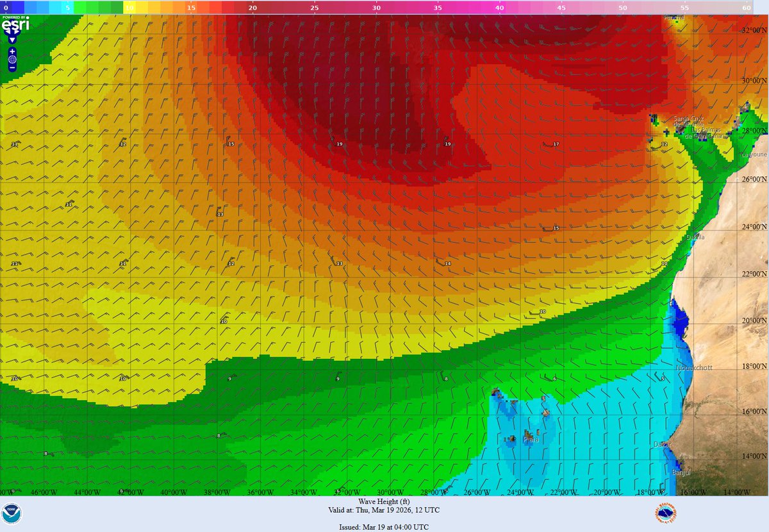Click the 30°00'N latitude label
The image size is (769, 532).
point(755,81)
